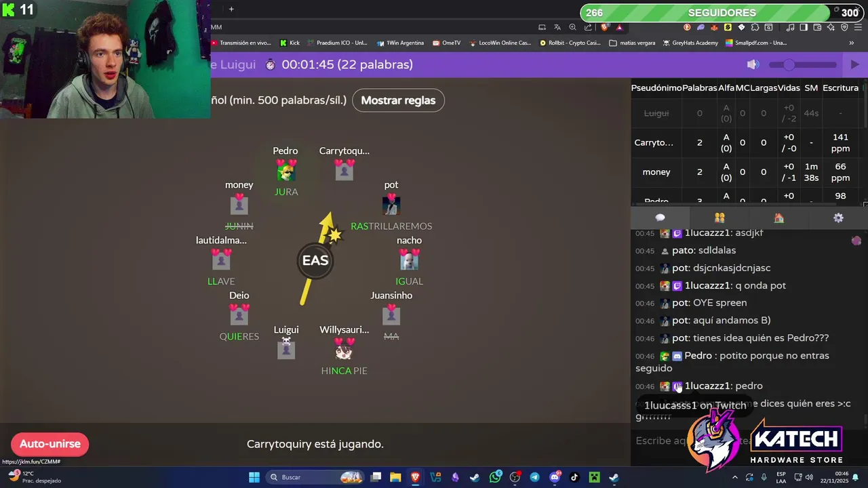Viewport: 868px width, 488px height.
Task: Open the Windows Start menu
Action: (x=254, y=477)
